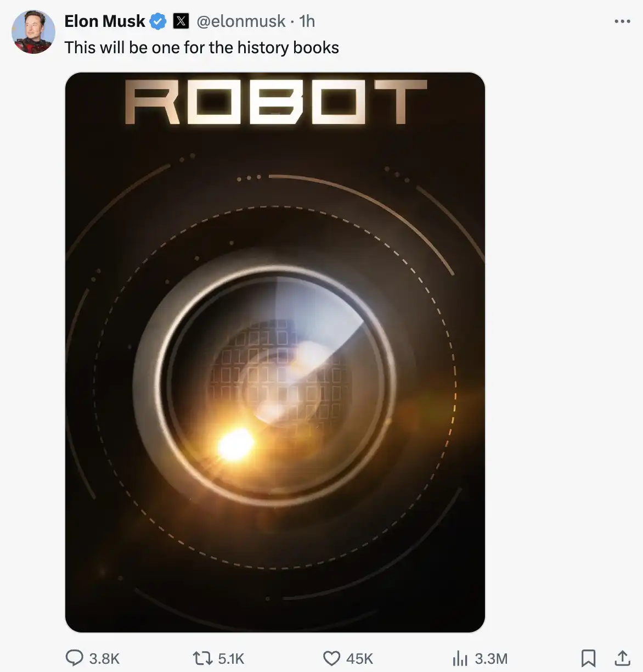
Task: Click the 3.3M views count
Action: coord(491,658)
